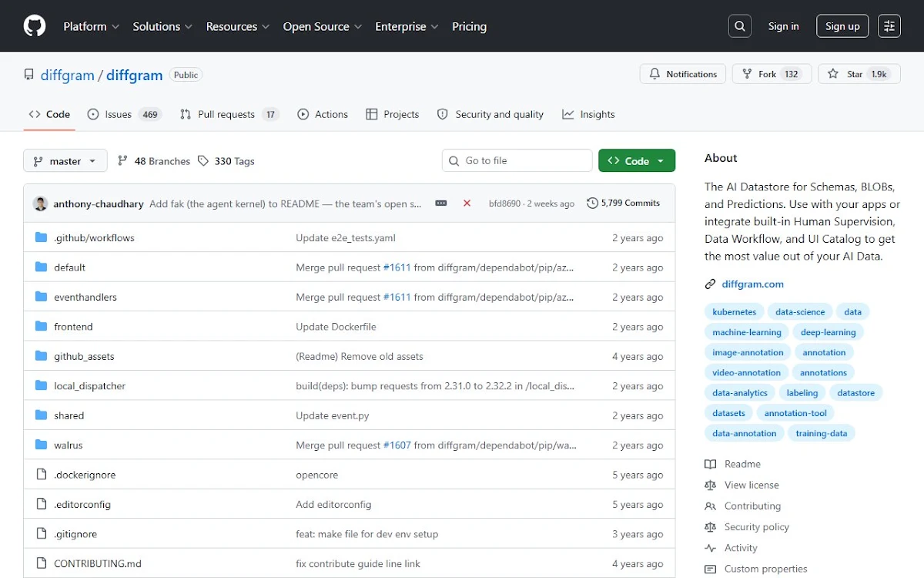Open pull request #1607 link
This screenshot has height=578, width=924.
[397, 445]
